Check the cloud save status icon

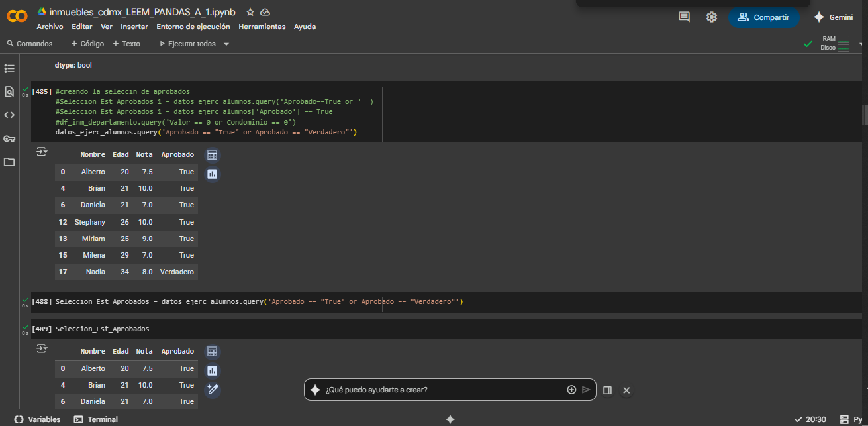pos(265,12)
